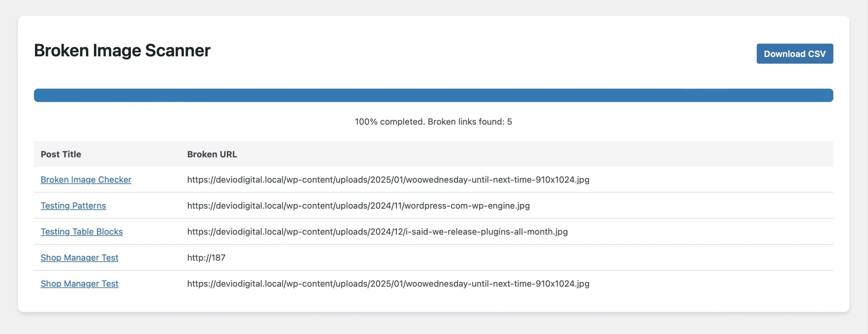Click the Post Title column header

(61, 154)
